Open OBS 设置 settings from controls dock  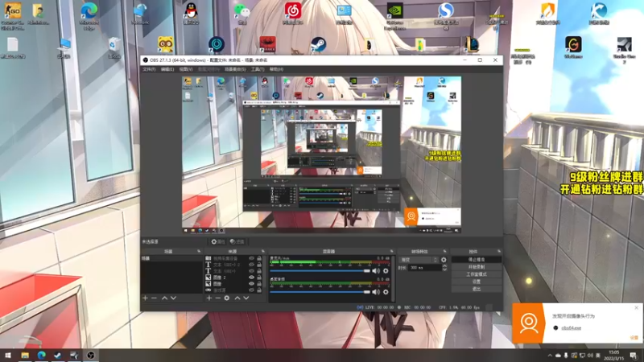coord(477,282)
